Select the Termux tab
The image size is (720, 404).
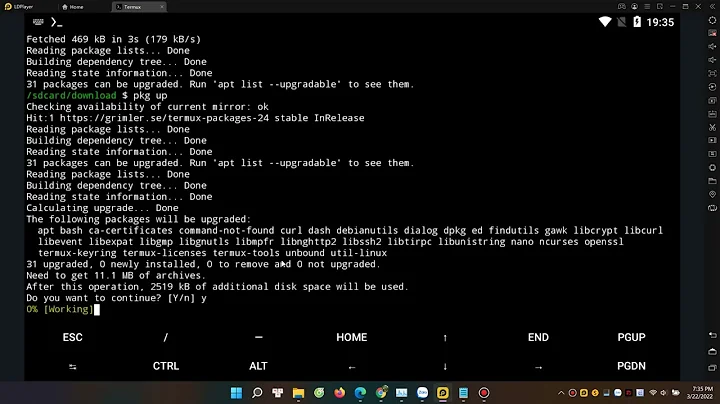point(133,7)
